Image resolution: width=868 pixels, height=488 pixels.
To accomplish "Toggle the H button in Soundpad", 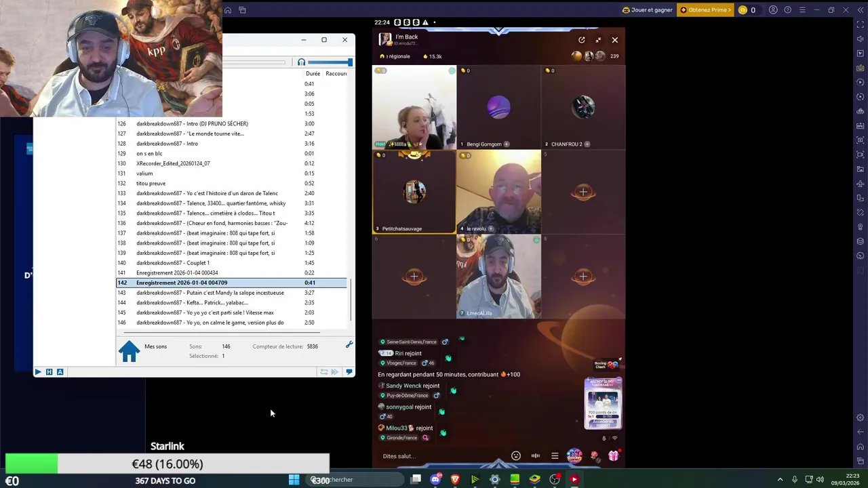I will 49,371.
